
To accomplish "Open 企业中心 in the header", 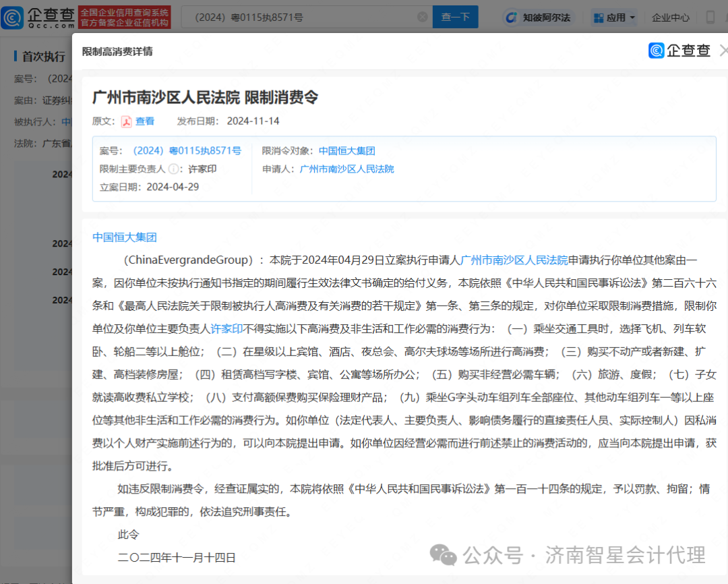I will click(671, 18).
